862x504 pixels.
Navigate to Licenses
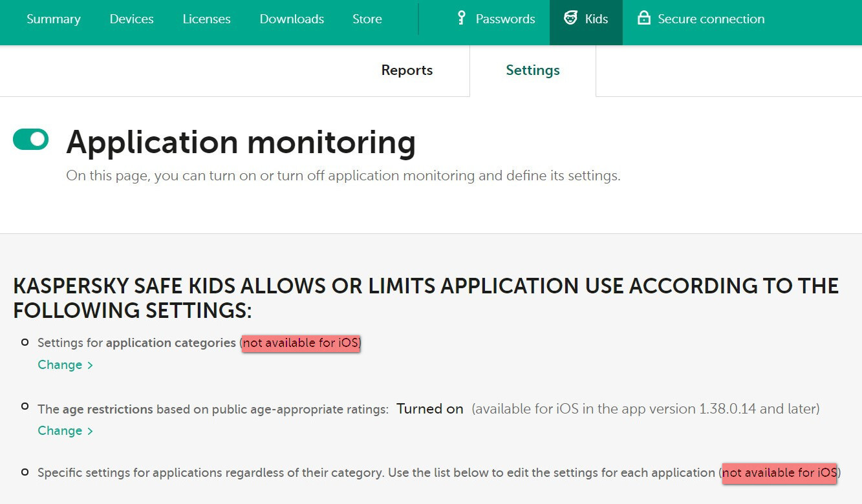(x=207, y=19)
